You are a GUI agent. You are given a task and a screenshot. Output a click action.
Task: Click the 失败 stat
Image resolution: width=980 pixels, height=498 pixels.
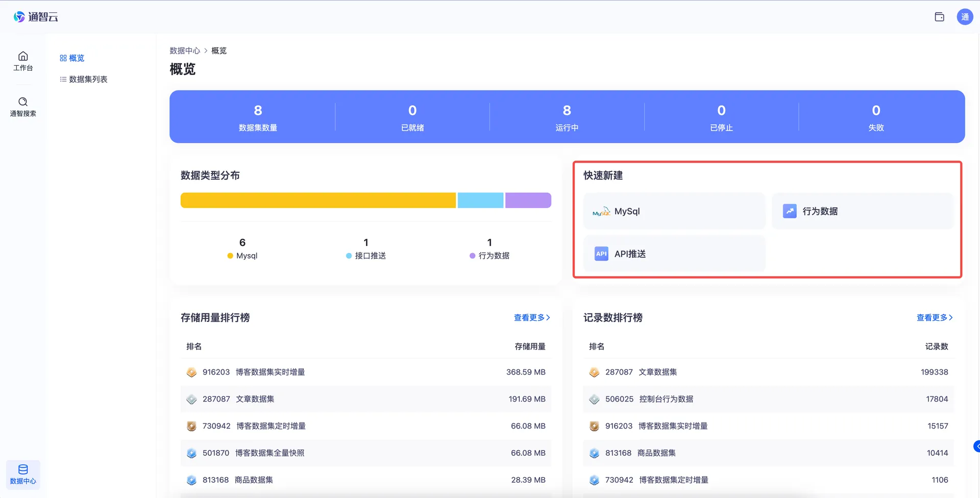pos(876,117)
